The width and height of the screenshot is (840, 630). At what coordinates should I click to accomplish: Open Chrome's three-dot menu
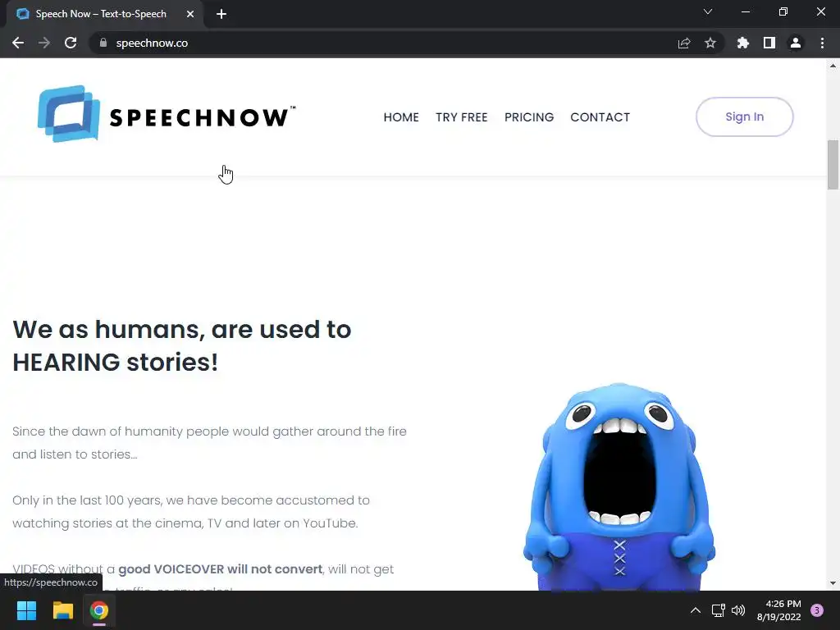coord(822,43)
